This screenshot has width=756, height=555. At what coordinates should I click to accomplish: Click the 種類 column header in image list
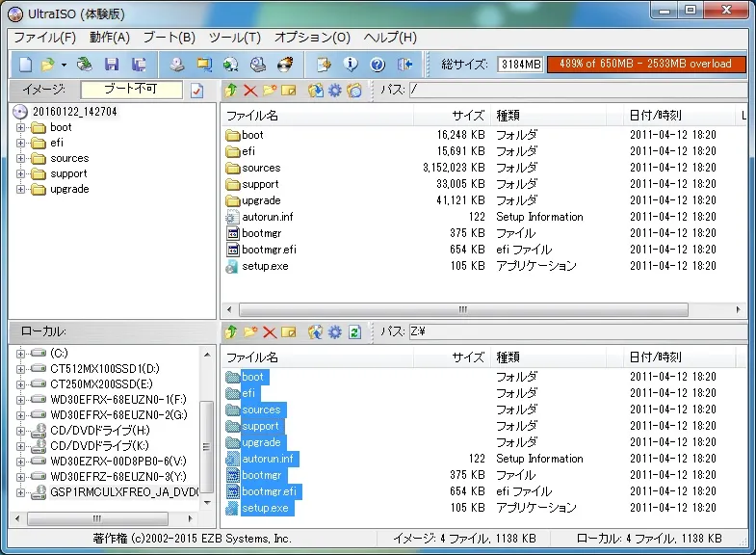[548, 116]
